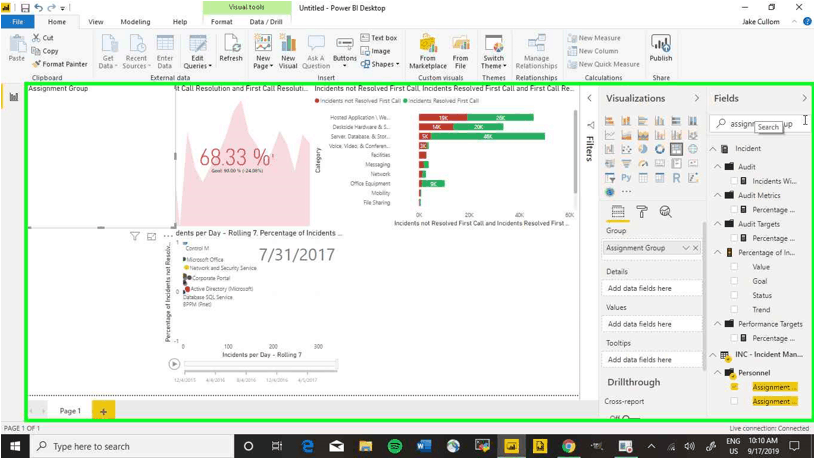Add a new report page

104,411
